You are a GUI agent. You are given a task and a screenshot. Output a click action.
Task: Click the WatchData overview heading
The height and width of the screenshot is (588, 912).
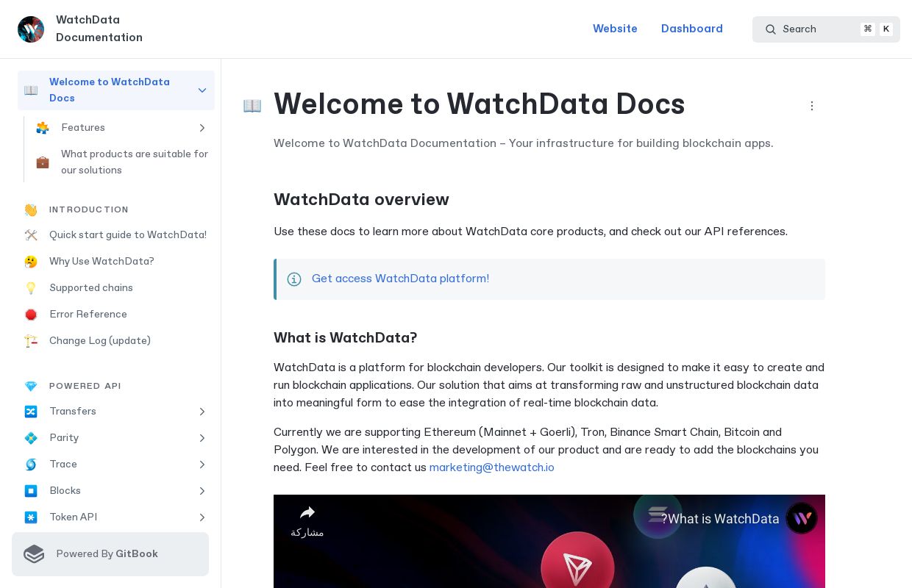[x=361, y=200]
